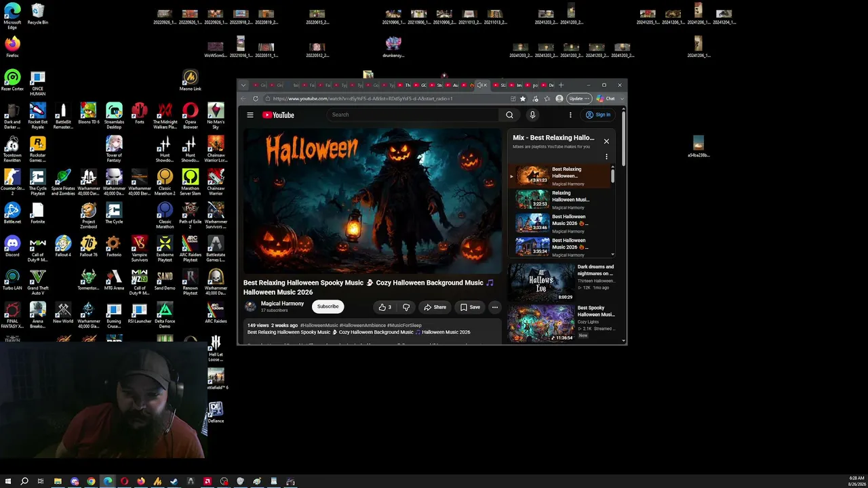The width and height of the screenshot is (868, 488).
Task: Launch Forts desktop shortcut
Action: (x=140, y=114)
